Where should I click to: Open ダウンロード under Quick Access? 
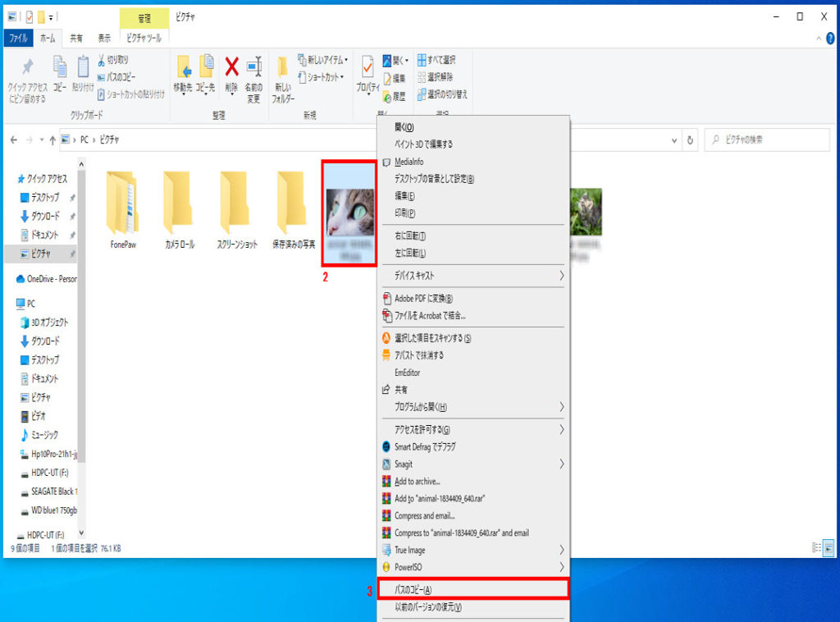[x=44, y=216]
